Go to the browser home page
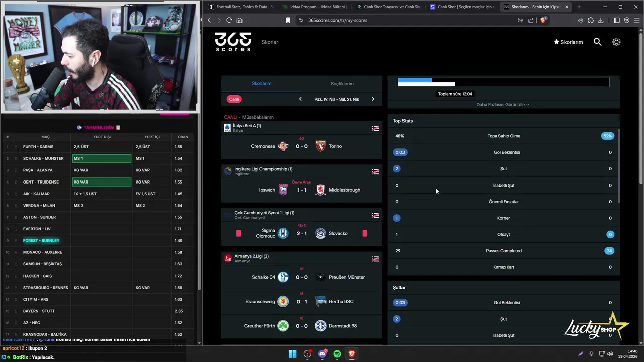This screenshot has height=362, width=644. pos(239,20)
